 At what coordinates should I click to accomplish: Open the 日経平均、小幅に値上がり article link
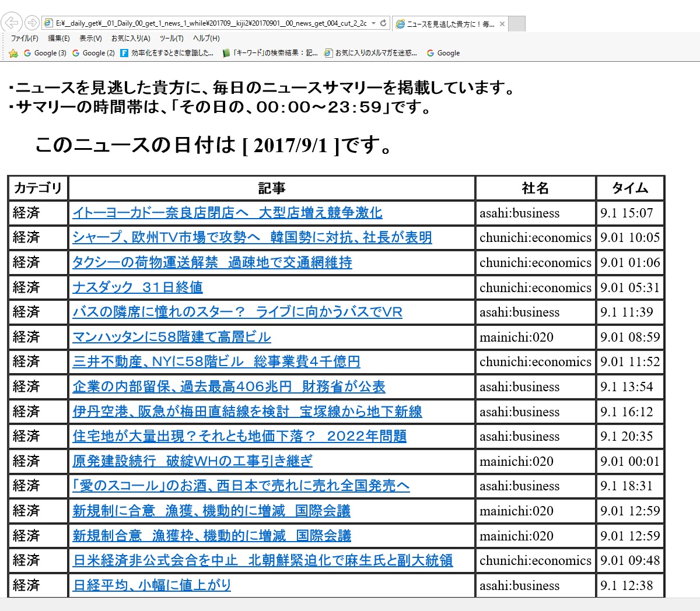click(x=152, y=585)
